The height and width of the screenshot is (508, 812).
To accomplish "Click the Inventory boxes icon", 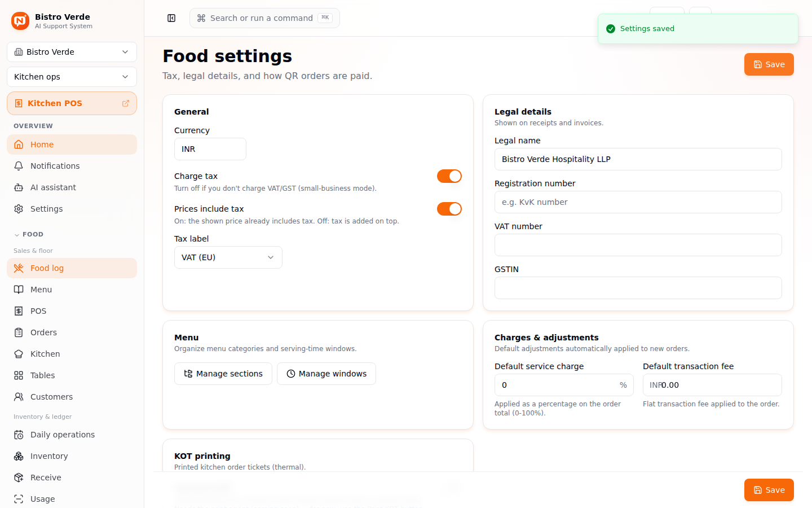I will pos(19,456).
